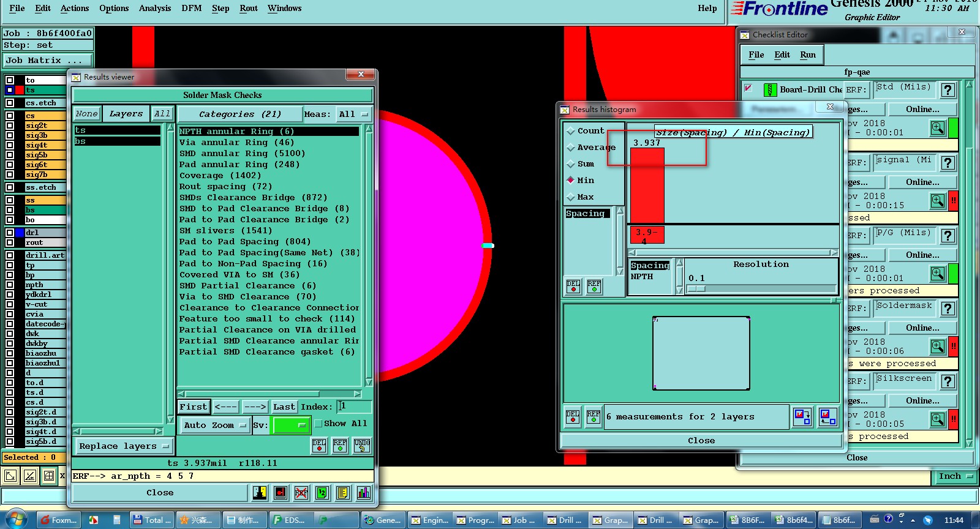Viewport: 980px width, 529px height.
Task: Open the Pages... button in Board-Drill row
Action: tap(866, 110)
